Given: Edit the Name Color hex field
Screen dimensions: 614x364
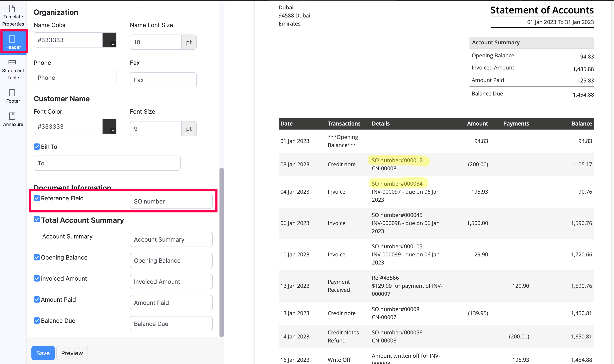Looking at the screenshot, I should [x=68, y=40].
